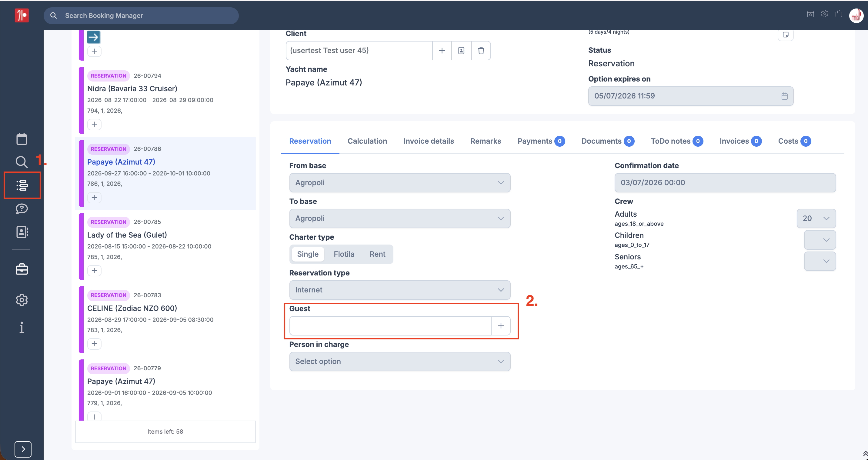Open the calendar icon in the left sidebar
Screen dimensions: 868x460
[22, 139]
